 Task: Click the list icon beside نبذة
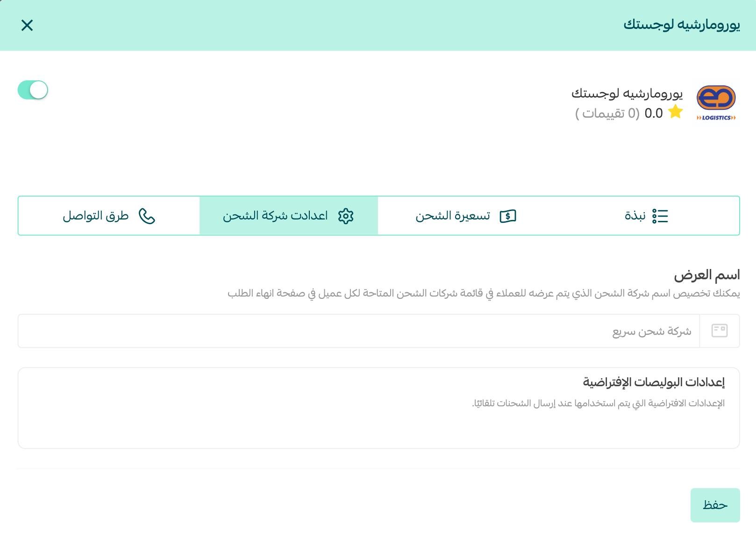click(x=660, y=216)
